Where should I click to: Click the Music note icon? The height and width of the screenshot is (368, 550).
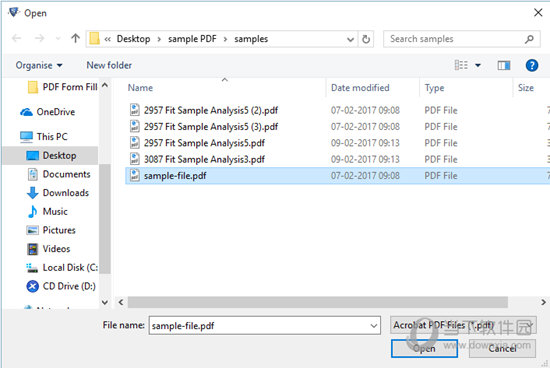coord(33,211)
